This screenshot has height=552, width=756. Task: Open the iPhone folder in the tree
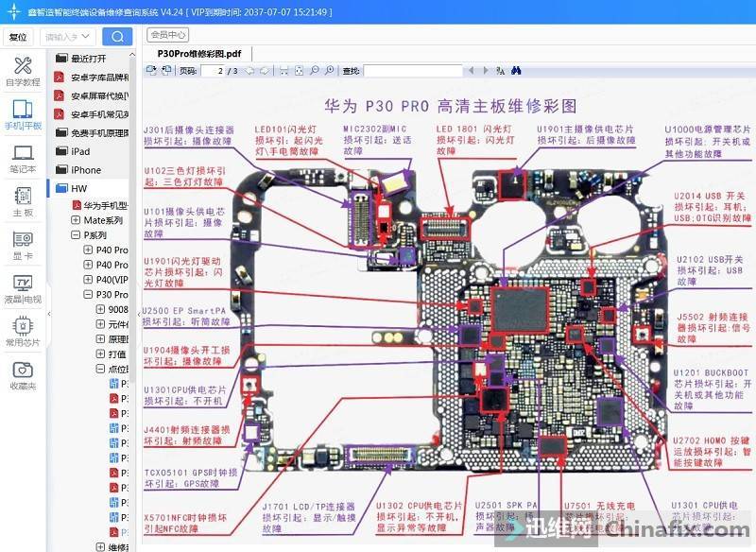[86, 170]
